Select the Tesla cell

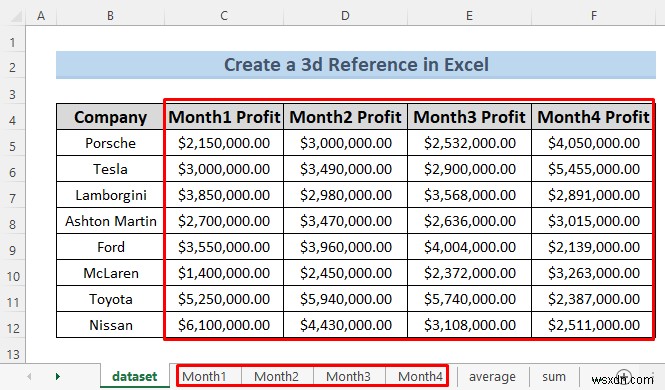coord(110,169)
